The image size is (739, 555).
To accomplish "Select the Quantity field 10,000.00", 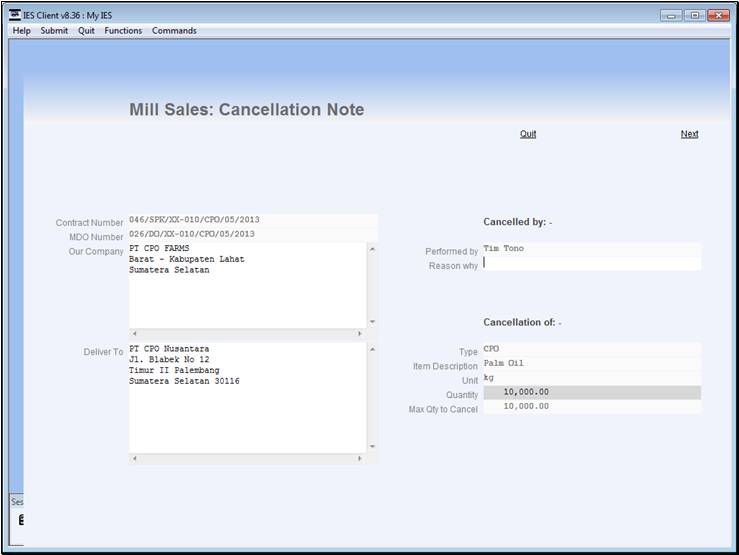I will click(592, 392).
